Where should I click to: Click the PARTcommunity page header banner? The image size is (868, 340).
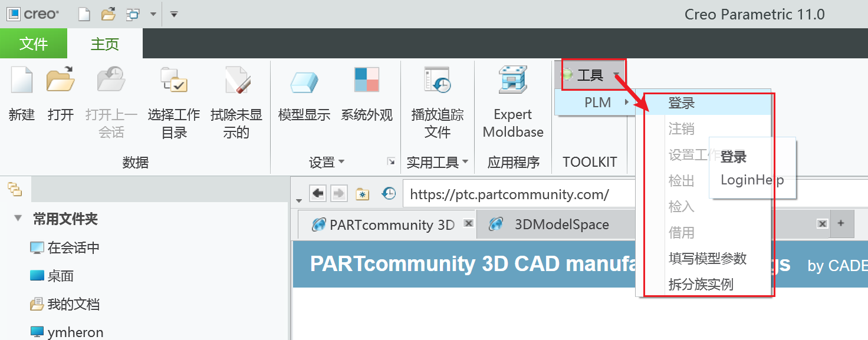[x=580, y=264]
